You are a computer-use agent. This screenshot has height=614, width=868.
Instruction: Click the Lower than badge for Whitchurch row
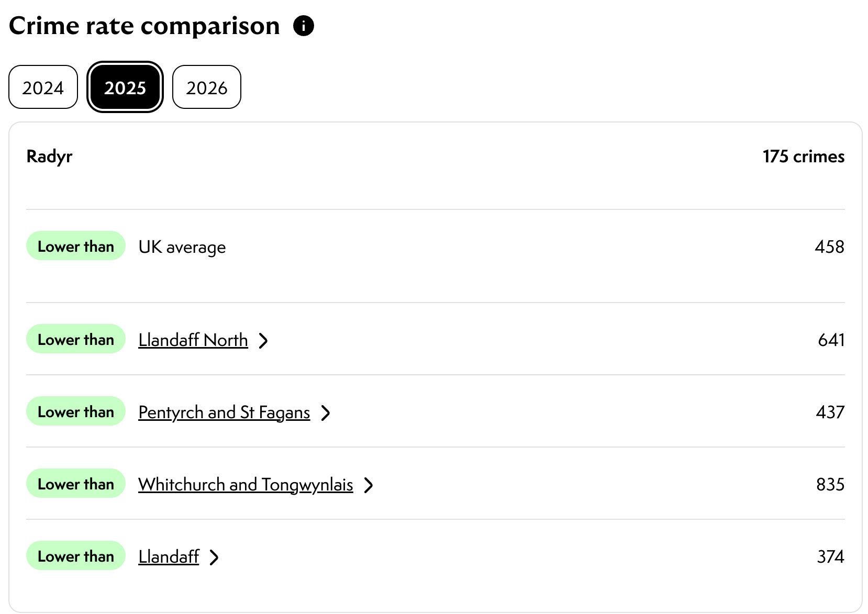pos(76,484)
